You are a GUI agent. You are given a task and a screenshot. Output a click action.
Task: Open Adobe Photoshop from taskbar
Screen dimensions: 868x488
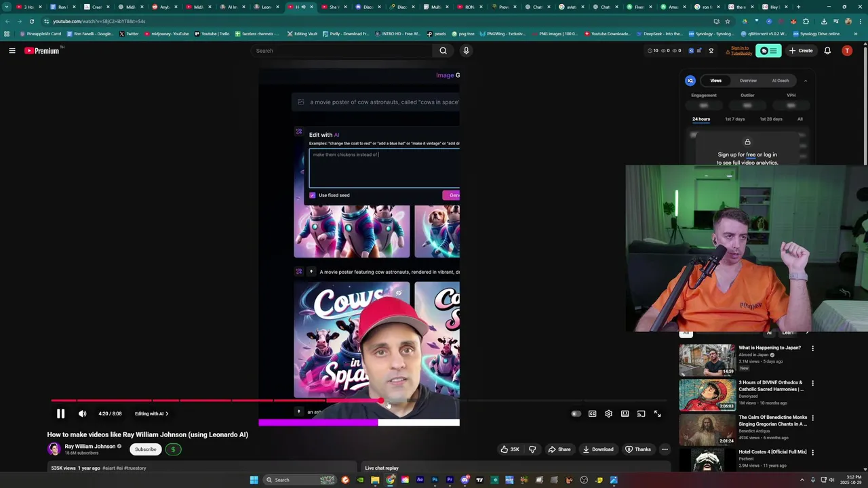[435, 480]
